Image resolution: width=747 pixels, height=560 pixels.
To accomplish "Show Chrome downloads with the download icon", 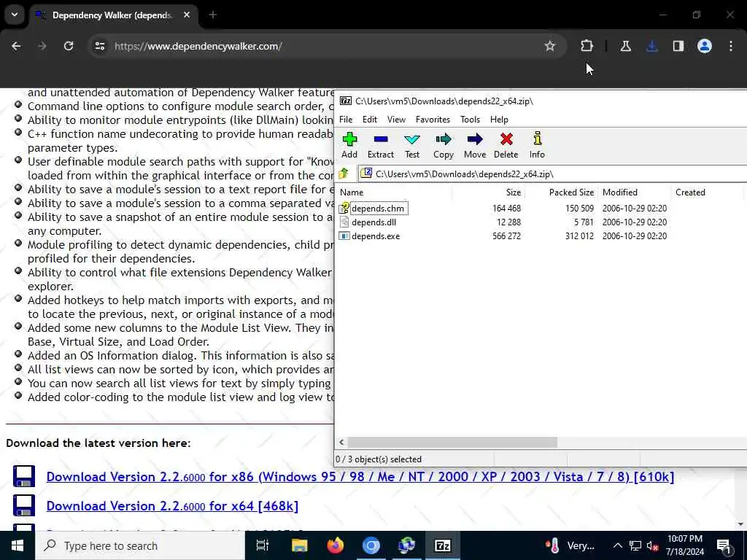I will (x=651, y=46).
